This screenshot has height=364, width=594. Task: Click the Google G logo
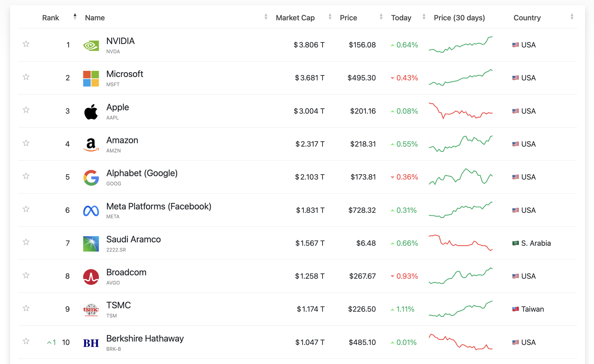91,178
